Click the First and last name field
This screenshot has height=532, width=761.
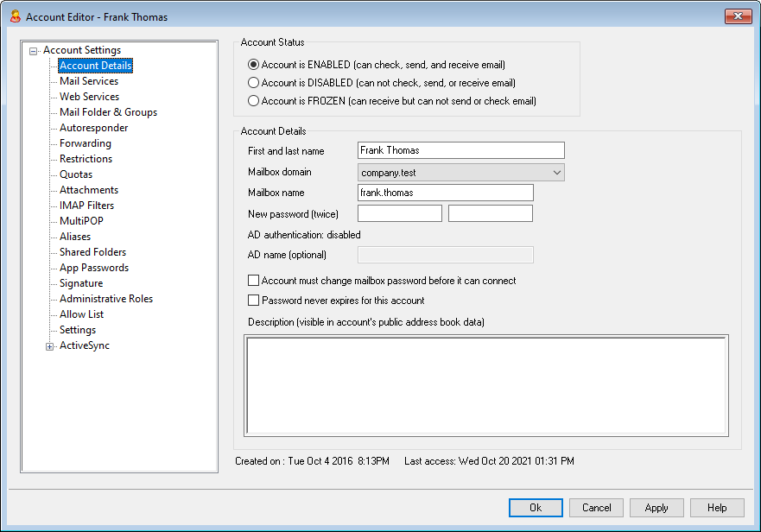[460, 150]
